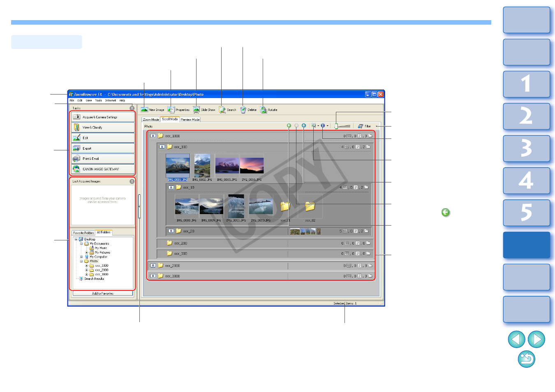This screenshot has height=392, width=555.
Task: Open CANON iMAGE GATEWAY task
Action: (x=103, y=169)
